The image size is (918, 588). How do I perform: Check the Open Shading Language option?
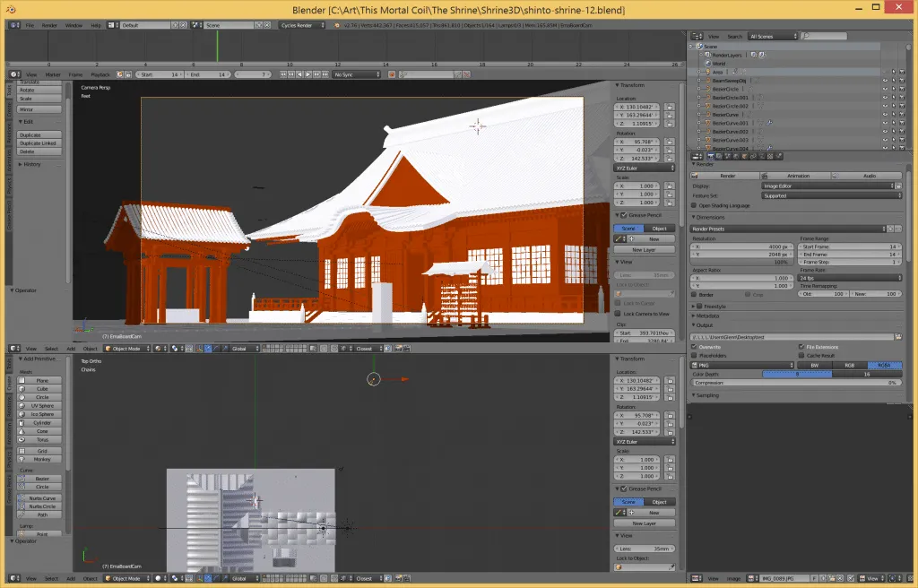693,206
